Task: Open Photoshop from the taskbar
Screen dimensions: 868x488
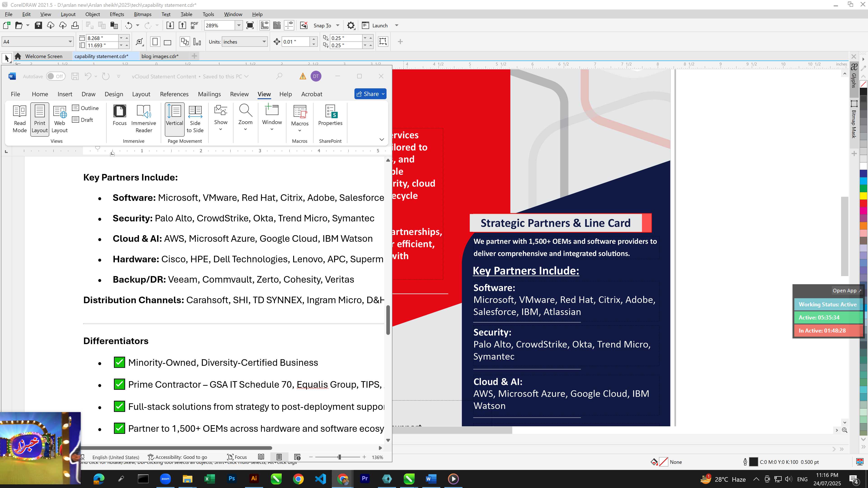Action: pos(232,479)
